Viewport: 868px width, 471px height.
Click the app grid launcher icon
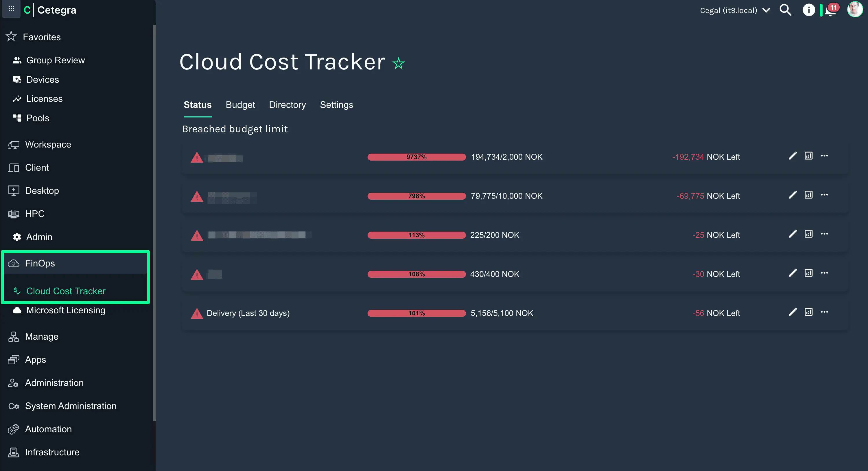(x=11, y=9)
